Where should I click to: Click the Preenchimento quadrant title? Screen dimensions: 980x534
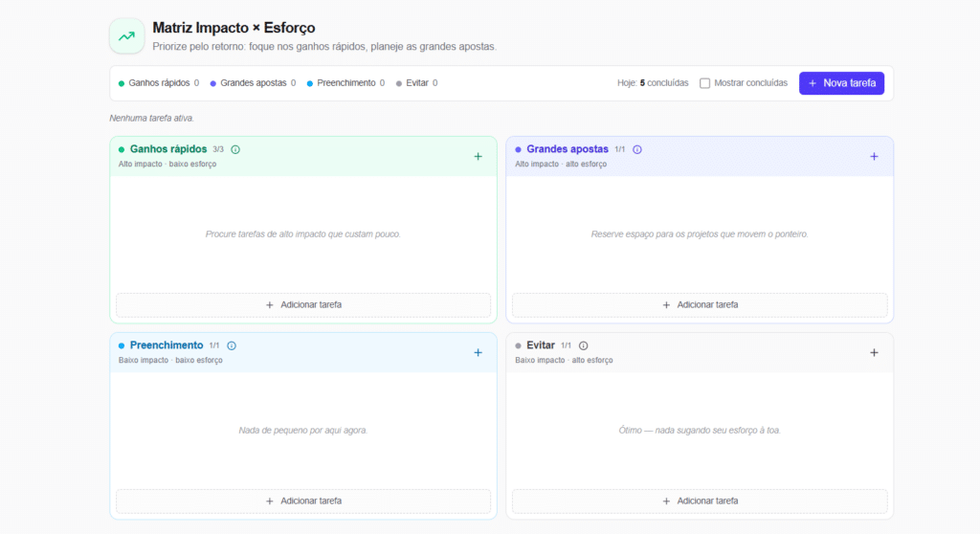coord(167,345)
